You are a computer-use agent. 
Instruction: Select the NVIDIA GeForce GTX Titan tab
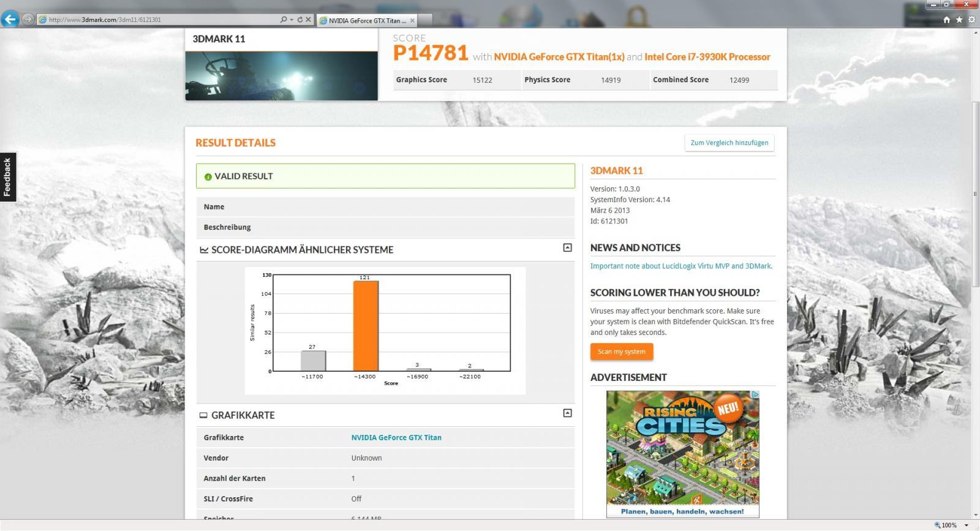coord(366,20)
